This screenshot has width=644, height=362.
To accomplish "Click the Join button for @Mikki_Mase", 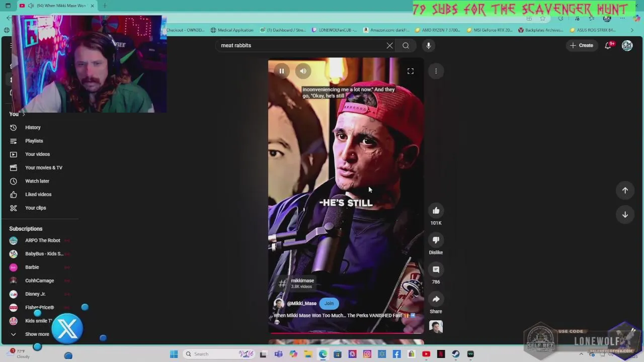I will pos(329,303).
